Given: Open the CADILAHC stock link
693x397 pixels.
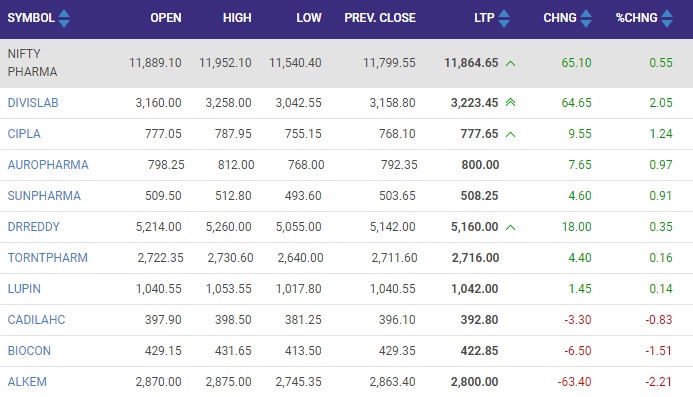Looking at the screenshot, I should tap(36, 319).
